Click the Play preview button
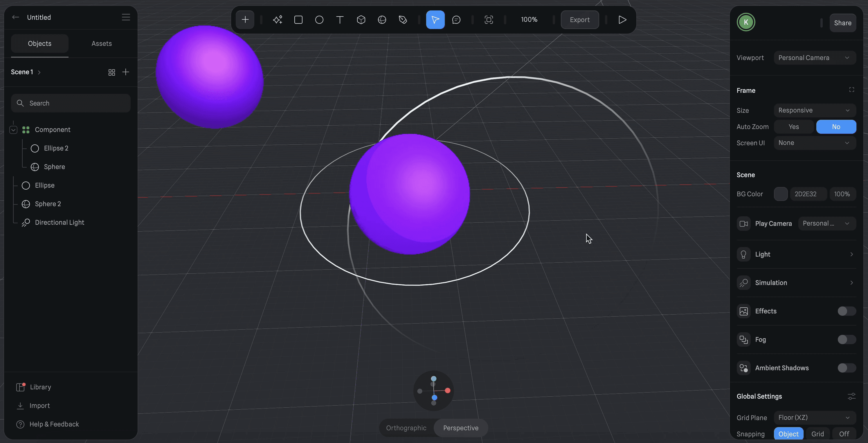The height and width of the screenshot is (443, 868). [x=622, y=20]
